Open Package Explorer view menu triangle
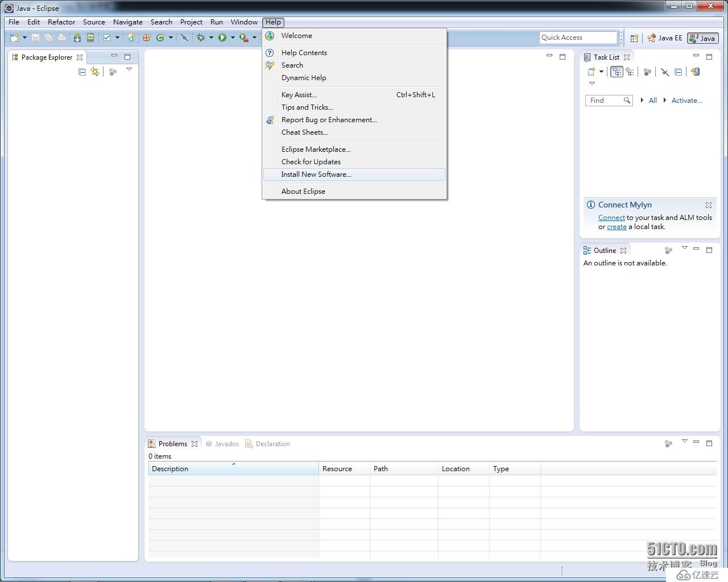This screenshot has height=582, width=728. coord(129,69)
